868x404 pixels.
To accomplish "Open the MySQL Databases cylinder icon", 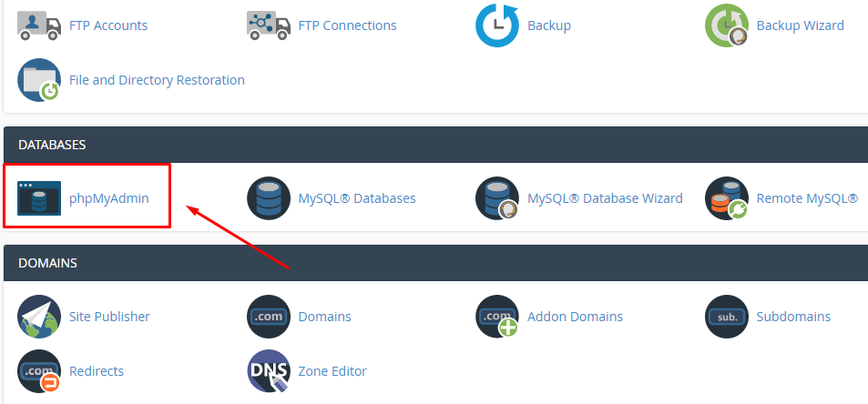I will (x=269, y=197).
